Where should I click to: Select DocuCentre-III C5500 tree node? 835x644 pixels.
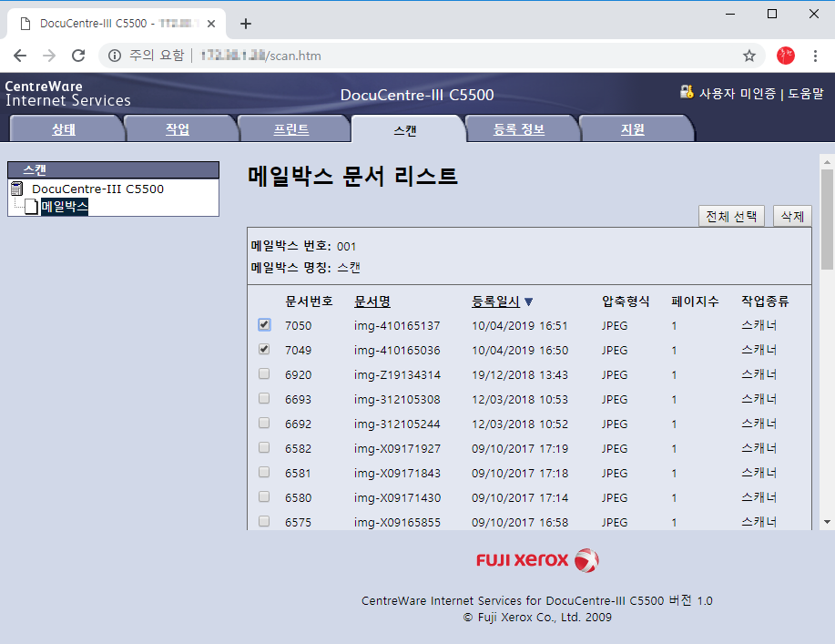98,189
